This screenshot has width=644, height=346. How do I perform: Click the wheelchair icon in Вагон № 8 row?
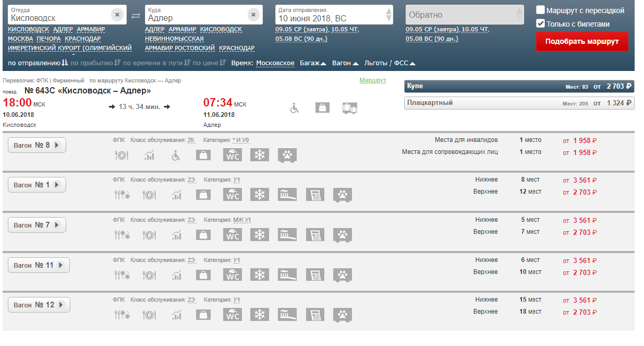click(x=176, y=155)
